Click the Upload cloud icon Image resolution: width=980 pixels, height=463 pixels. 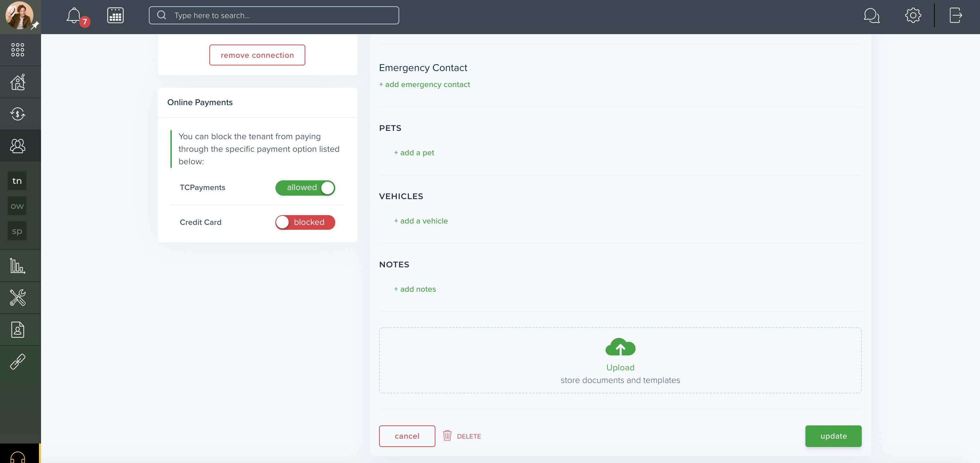(x=620, y=346)
